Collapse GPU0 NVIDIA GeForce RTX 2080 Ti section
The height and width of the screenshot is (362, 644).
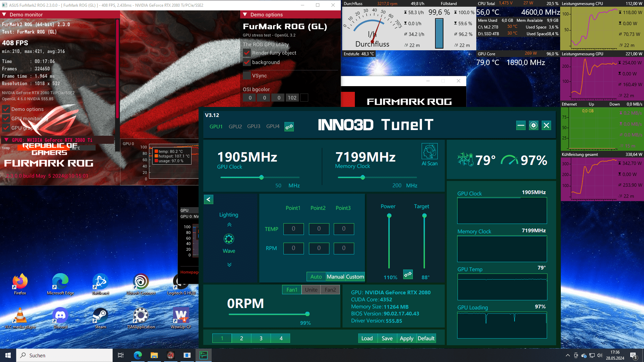(6, 140)
